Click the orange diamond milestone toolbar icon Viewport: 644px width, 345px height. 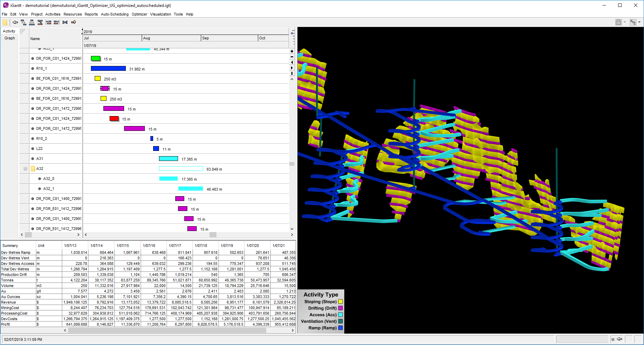74,22
